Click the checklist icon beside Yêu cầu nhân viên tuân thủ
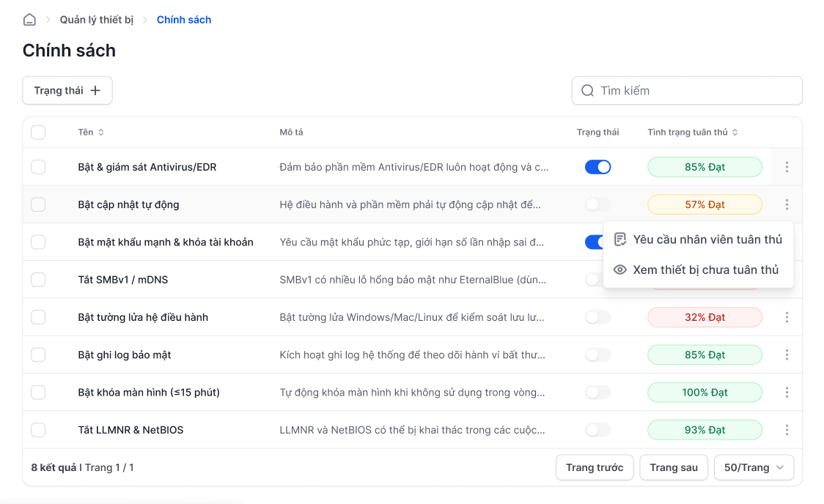Image resolution: width=824 pixels, height=504 pixels. (620, 240)
